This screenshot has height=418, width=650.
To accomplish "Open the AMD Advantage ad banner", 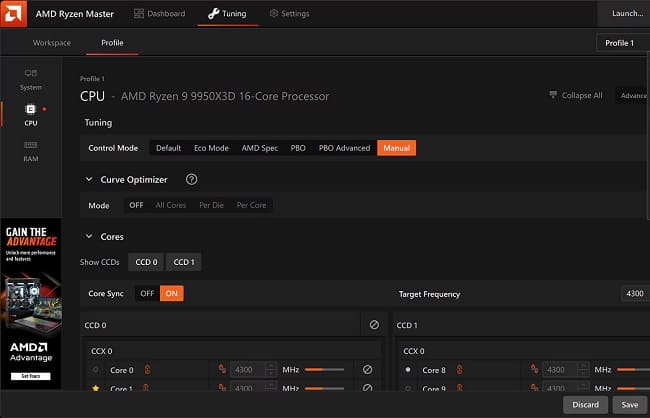I will point(31,304).
